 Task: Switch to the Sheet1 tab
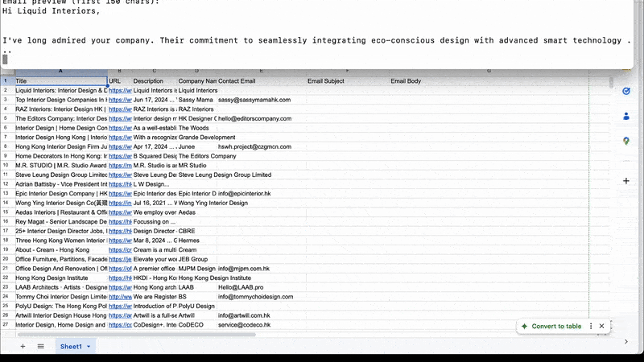70,347
